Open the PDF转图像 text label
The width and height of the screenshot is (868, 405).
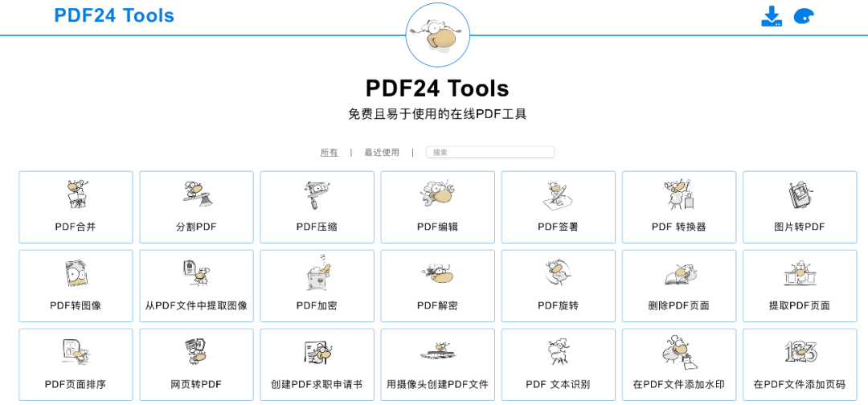click(x=76, y=305)
